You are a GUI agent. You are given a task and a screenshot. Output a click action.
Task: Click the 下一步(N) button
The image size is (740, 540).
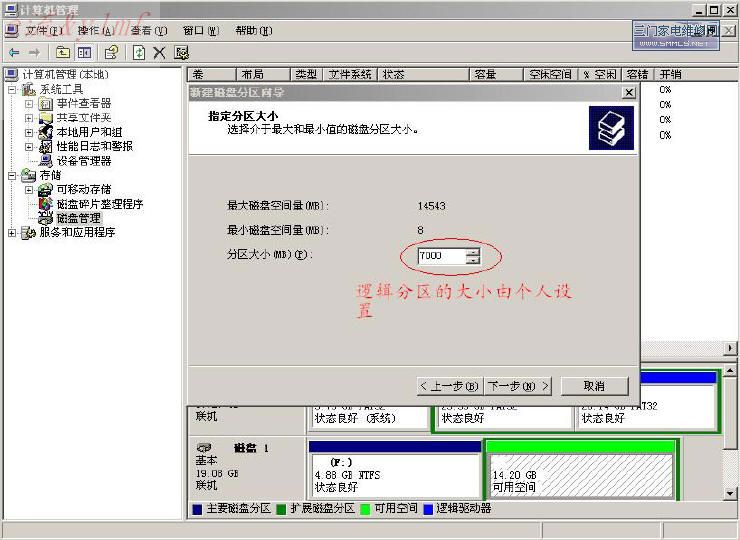(520, 386)
